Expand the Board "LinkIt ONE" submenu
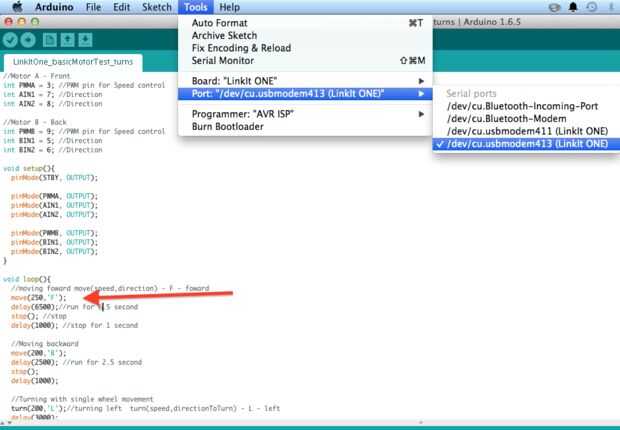Image resolution: width=620 pixels, height=430 pixels. click(x=305, y=81)
